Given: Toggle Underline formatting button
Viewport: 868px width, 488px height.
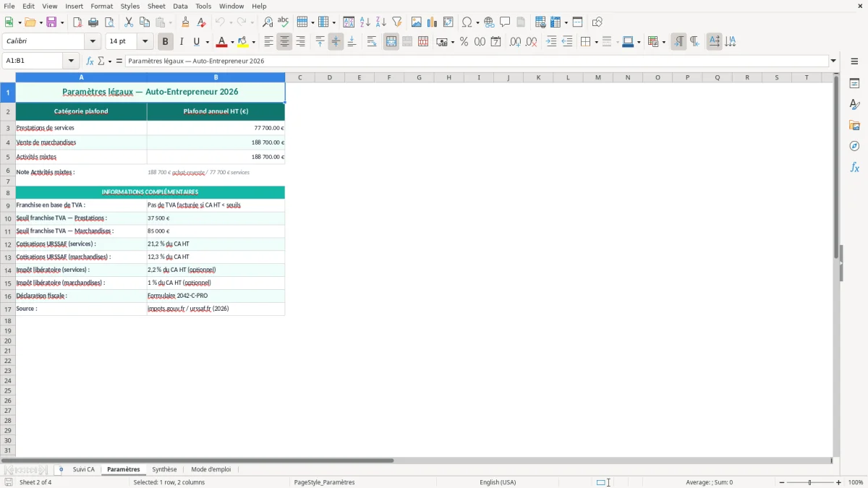Looking at the screenshot, I should click(196, 42).
